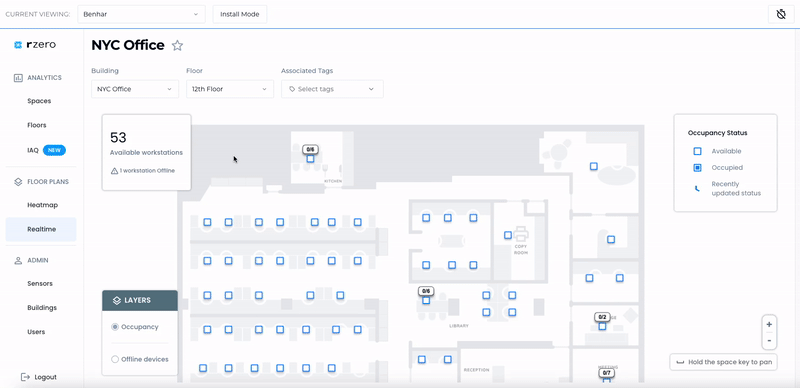Click the '1 workstation Offline' notice
Viewport: 800px width, 388px height.
click(143, 171)
